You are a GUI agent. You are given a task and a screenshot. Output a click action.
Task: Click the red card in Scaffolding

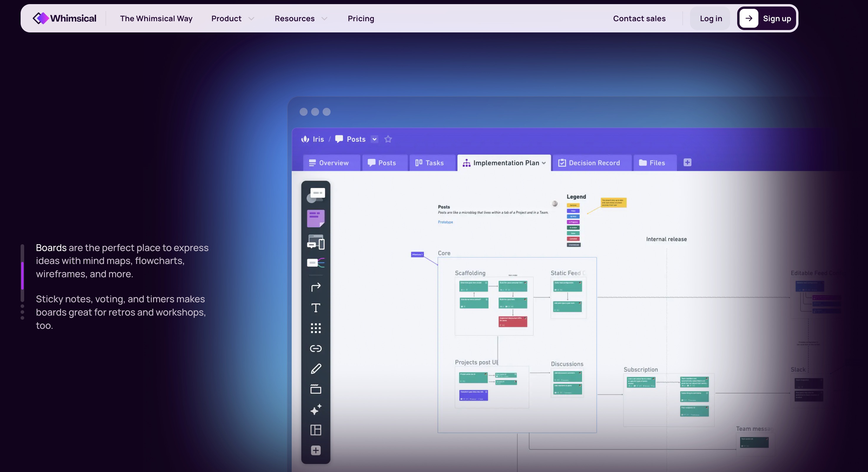[513, 321]
